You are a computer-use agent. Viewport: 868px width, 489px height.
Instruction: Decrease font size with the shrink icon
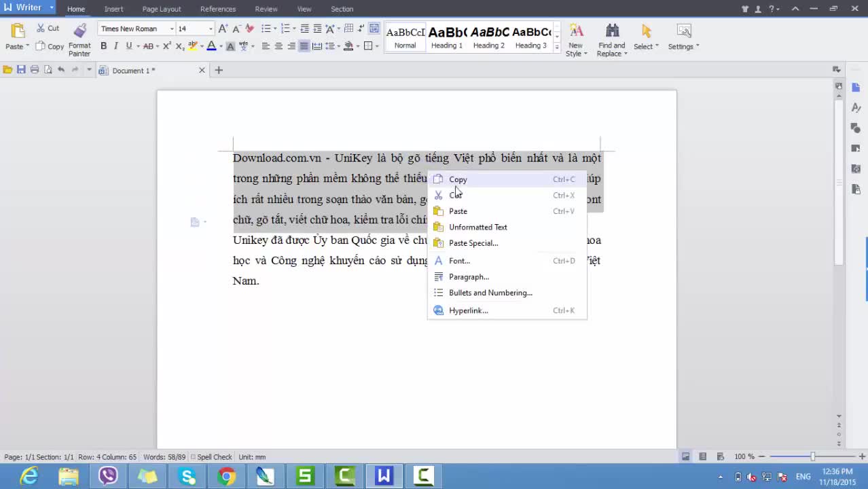236,29
